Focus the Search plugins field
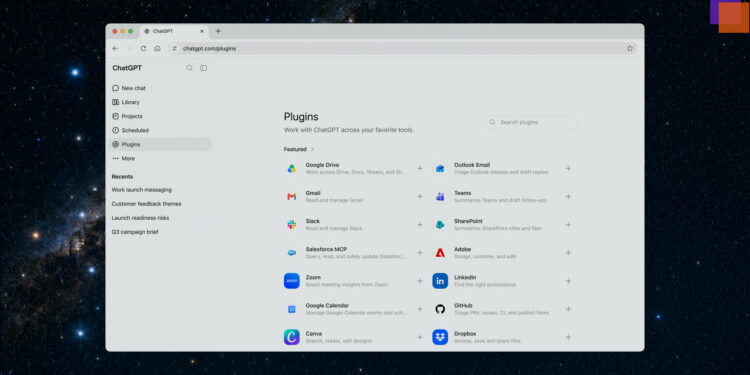750x375 pixels. pyautogui.click(x=531, y=122)
